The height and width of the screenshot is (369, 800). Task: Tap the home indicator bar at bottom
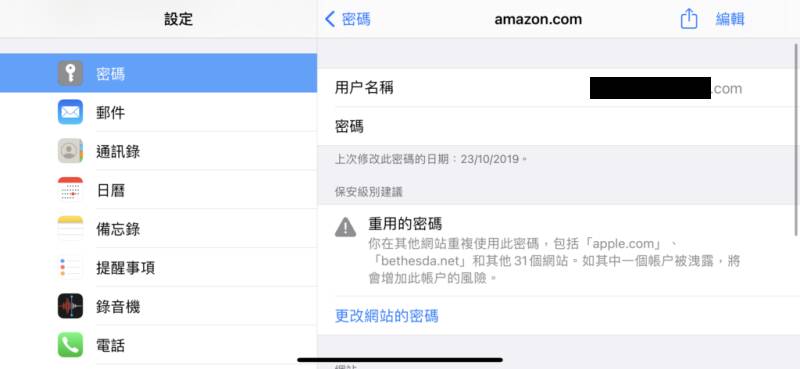400,360
